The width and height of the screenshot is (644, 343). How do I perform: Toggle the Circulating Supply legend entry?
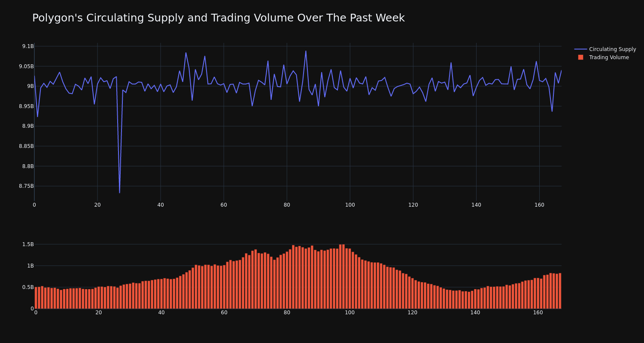pos(605,49)
